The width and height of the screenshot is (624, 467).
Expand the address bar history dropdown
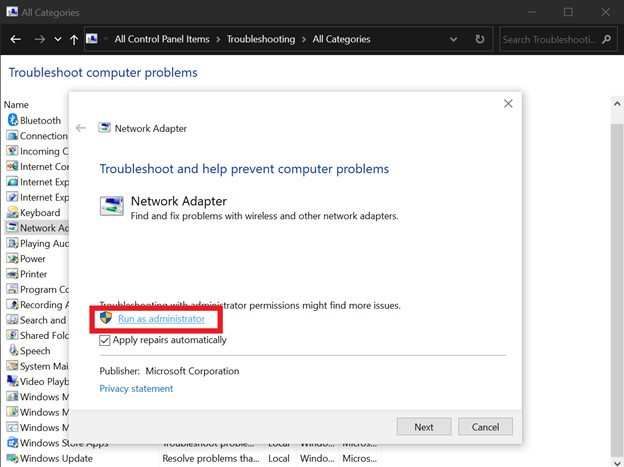pyautogui.click(x=453, y=39)
